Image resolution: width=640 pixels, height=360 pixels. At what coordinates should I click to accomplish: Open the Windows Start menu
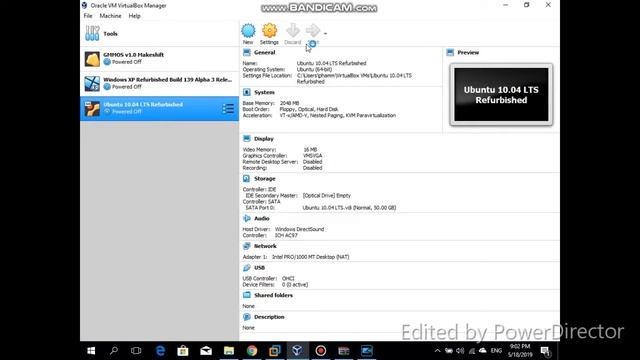91,351
